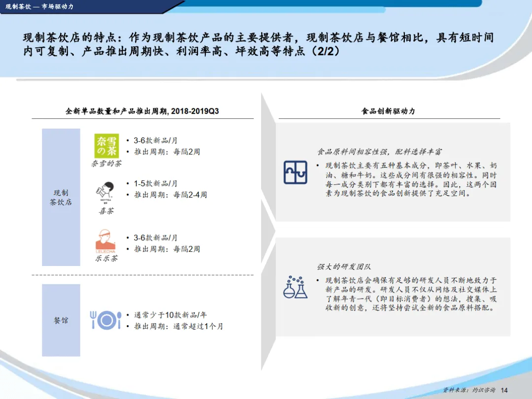Viewport: 532px width, 399px height.
Task: Click the subheading '强大的研发团队'
Action: click(344, 266)
